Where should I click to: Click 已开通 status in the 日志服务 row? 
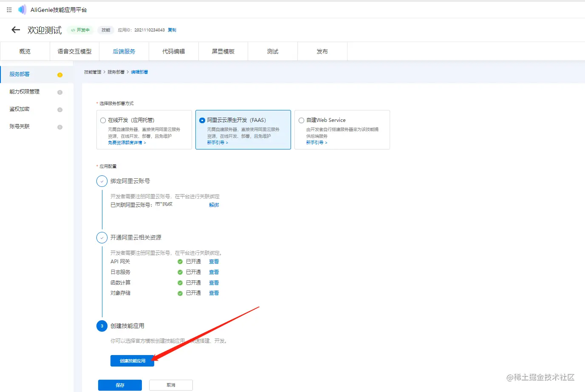tap(193, 272)
